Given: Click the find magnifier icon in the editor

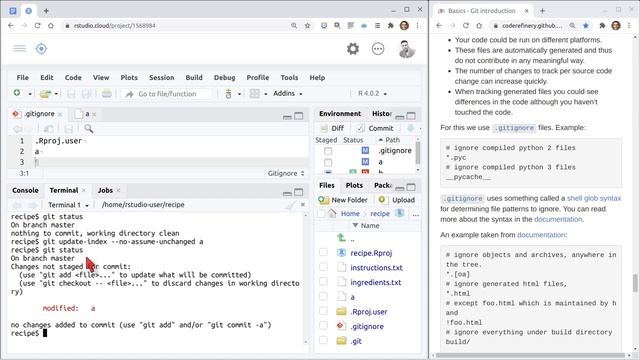Looking at the screenshot, I should [x=89, y=129].
